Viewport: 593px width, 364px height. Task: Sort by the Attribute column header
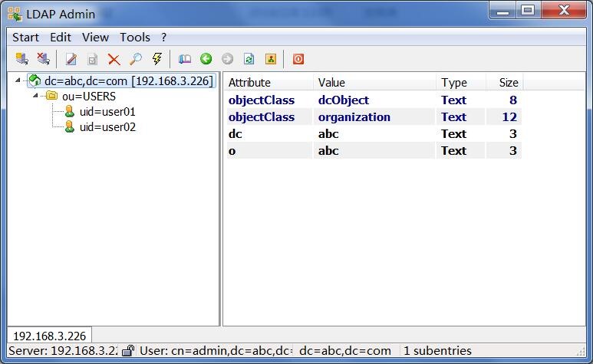point(268,83)
